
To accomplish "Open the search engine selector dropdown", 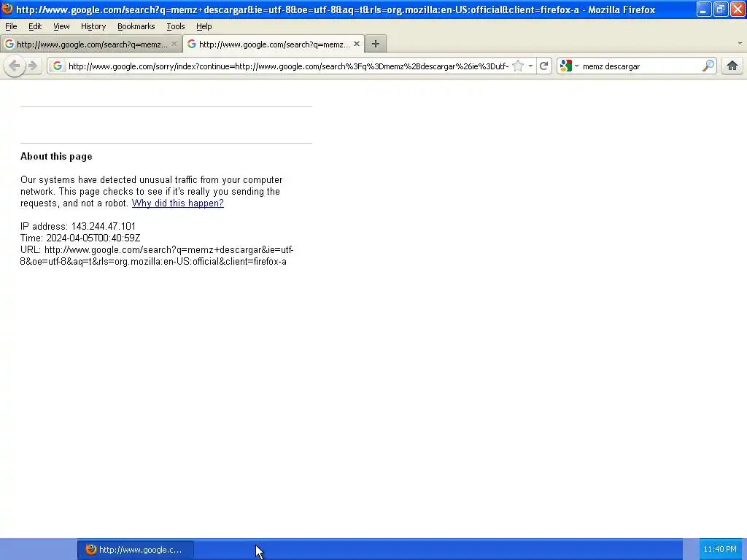I will click(569, 66).
